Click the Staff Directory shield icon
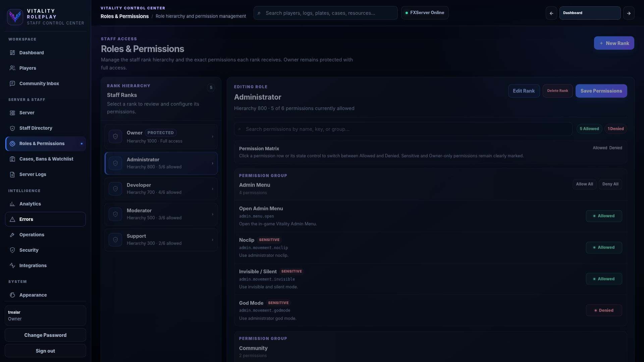 pyautogui.click(x=12, y=128)
